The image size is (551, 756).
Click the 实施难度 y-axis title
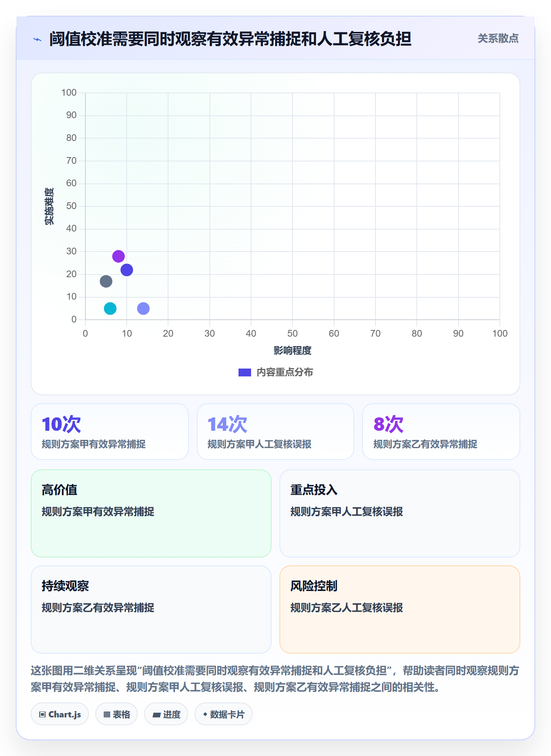(49, 206)
